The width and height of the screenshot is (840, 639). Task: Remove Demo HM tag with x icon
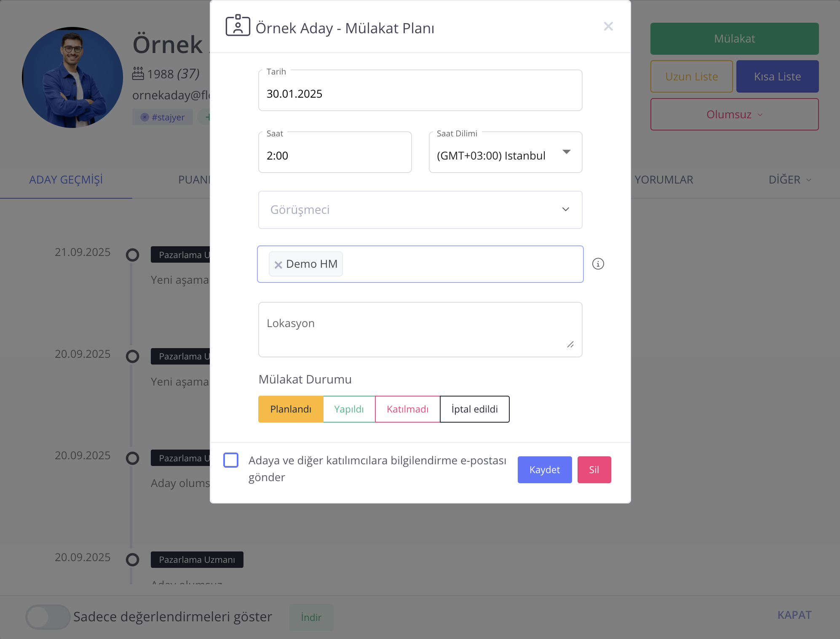(x=278, y=265)
